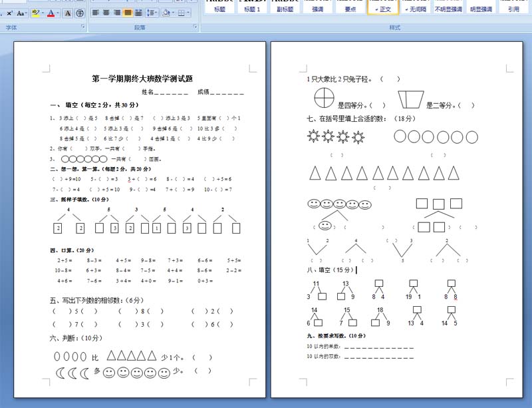Click the text 1只大象比2只兔子轻
This screenshot has width=532, height=408.
339,79
